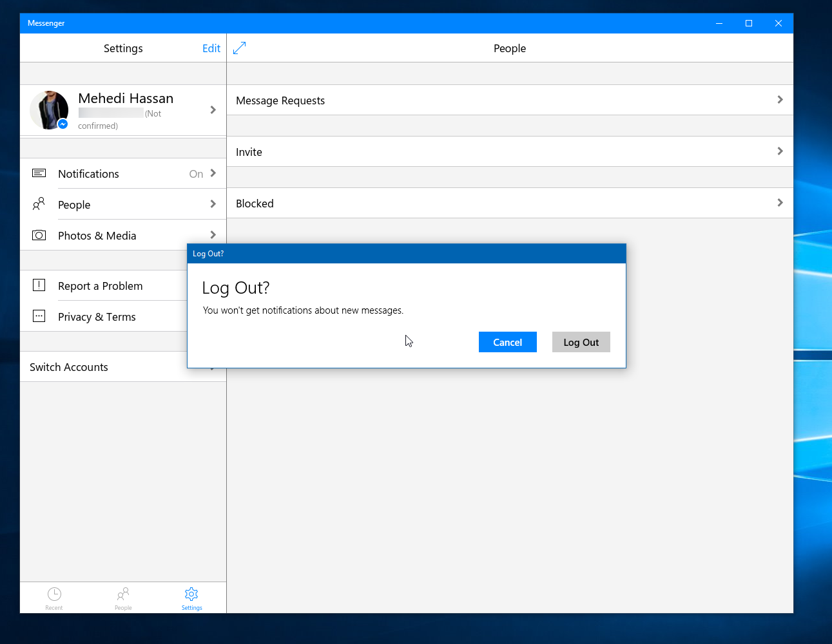Confirm with the Log Out button

point(581,342)
